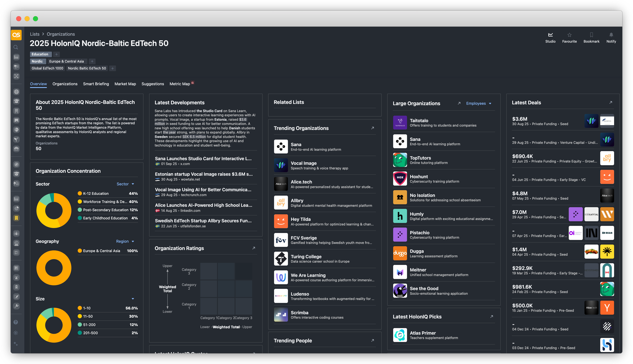
Task: Open Sana Launches Studio Card article
Action: pos(203,158)
